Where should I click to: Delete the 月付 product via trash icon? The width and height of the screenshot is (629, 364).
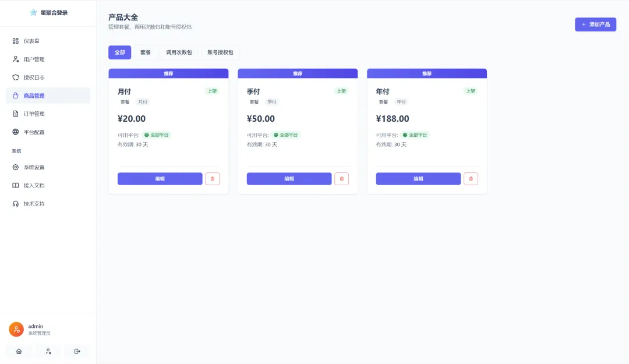[x=213, y=179]
